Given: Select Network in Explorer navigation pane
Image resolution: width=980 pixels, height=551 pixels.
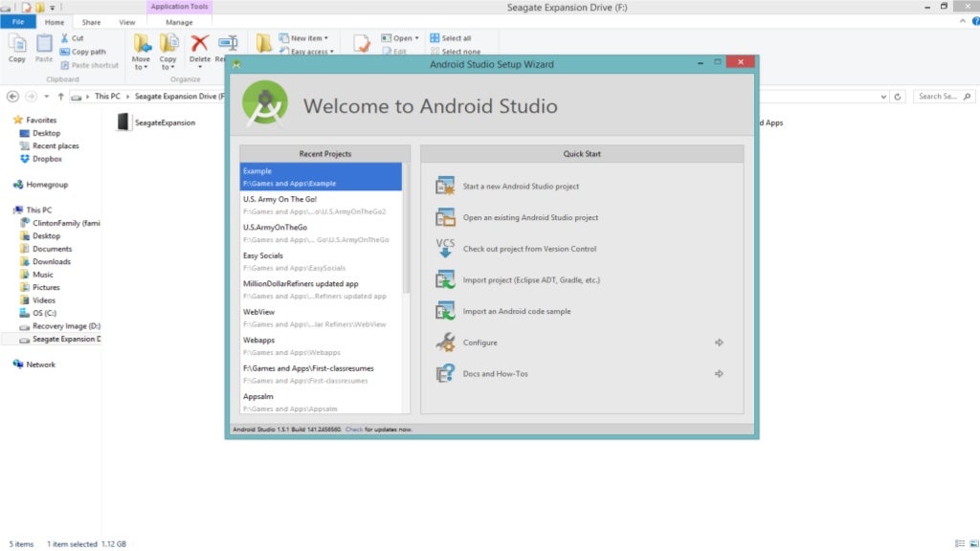Looking at the screenshot, I should point(40,364).
